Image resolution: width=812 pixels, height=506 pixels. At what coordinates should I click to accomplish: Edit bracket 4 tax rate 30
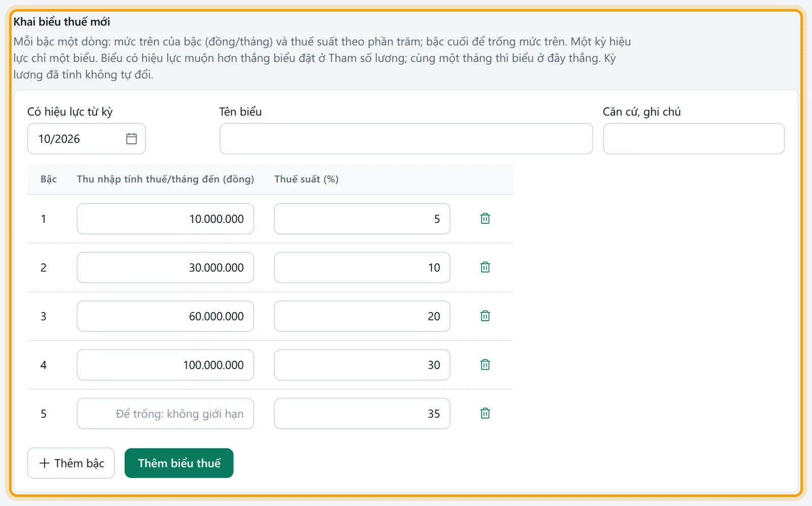pos(362,365)
